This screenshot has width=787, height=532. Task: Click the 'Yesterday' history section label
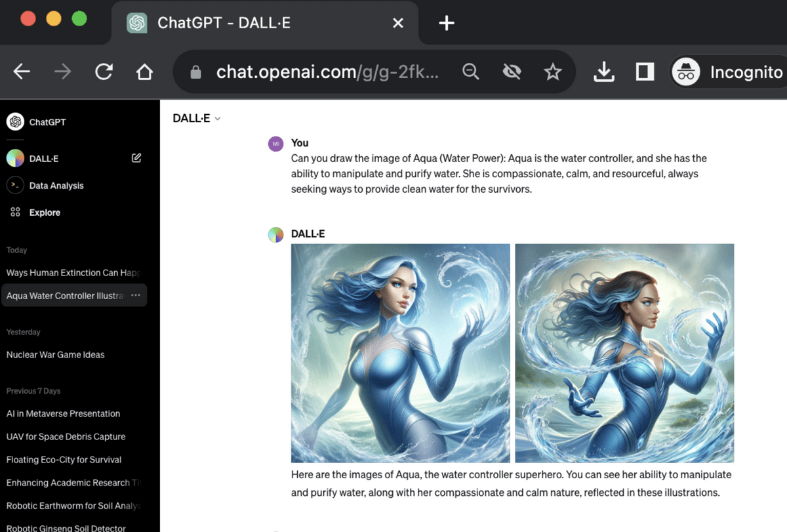pyautogui.click(x=24, y=332)
